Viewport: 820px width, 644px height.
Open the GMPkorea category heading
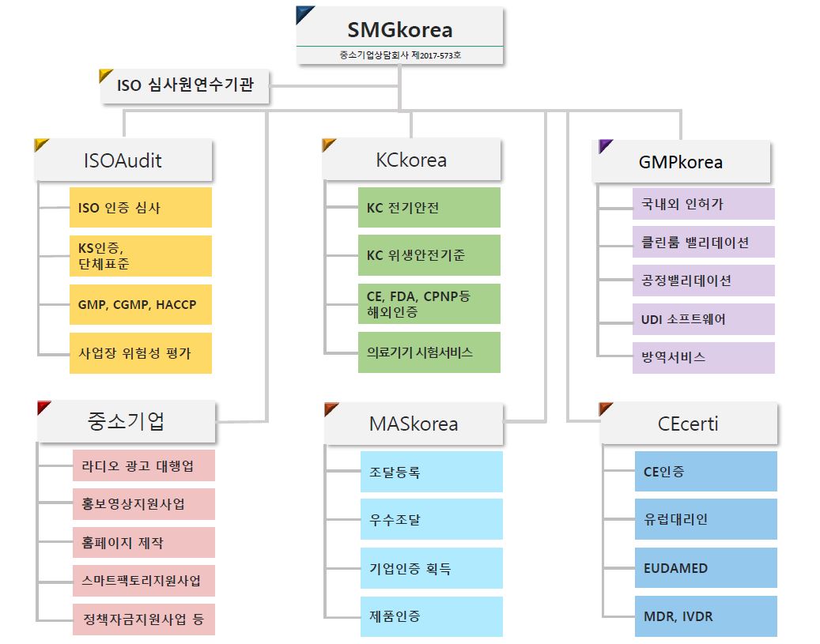[x=681, y=162]
